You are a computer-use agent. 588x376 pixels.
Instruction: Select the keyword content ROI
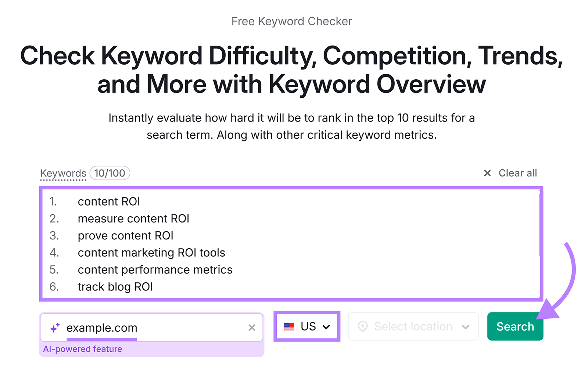pyautogui.click(x=109, y=201)
